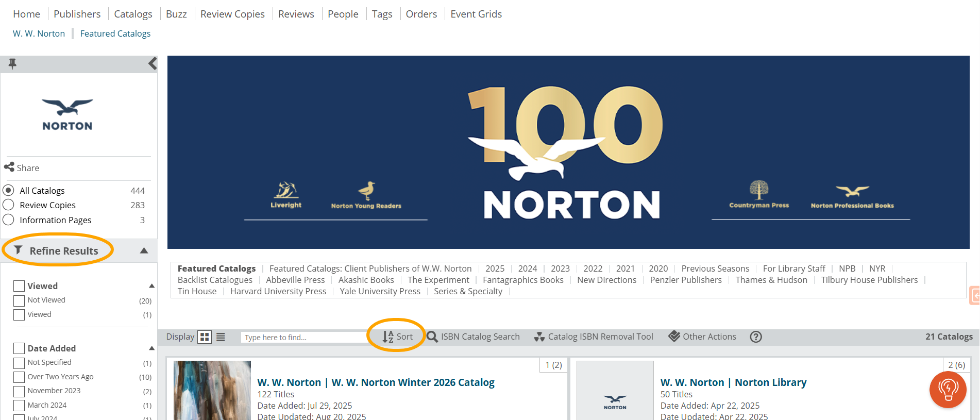Click the Featured Catalogs breadcrumb link

click(115, 33)
